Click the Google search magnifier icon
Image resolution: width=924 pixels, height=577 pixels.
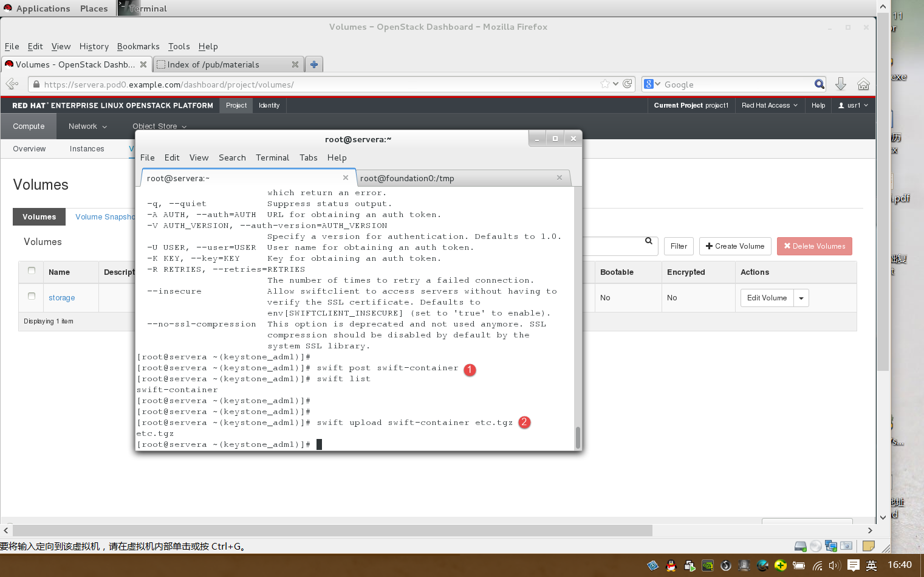click(820, 84)
